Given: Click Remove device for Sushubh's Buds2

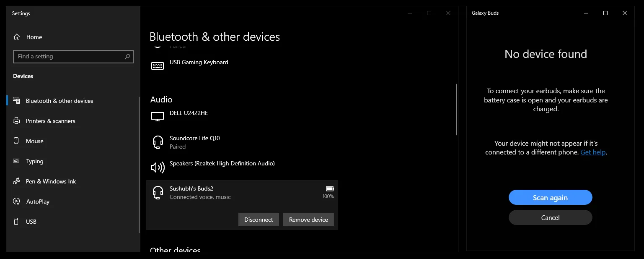Looking at the screenshot, I should click(x=308, y=220).
